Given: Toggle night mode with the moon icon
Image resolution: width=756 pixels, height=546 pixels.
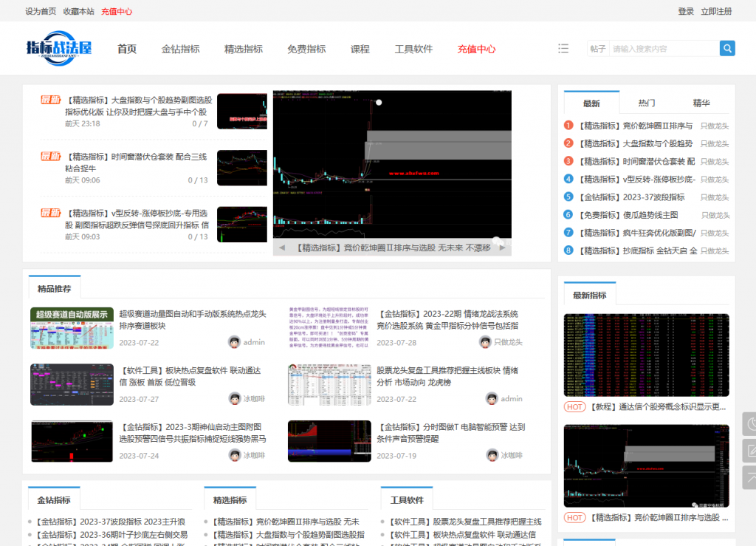Looking at the screenshot, I should click(750, 424).
